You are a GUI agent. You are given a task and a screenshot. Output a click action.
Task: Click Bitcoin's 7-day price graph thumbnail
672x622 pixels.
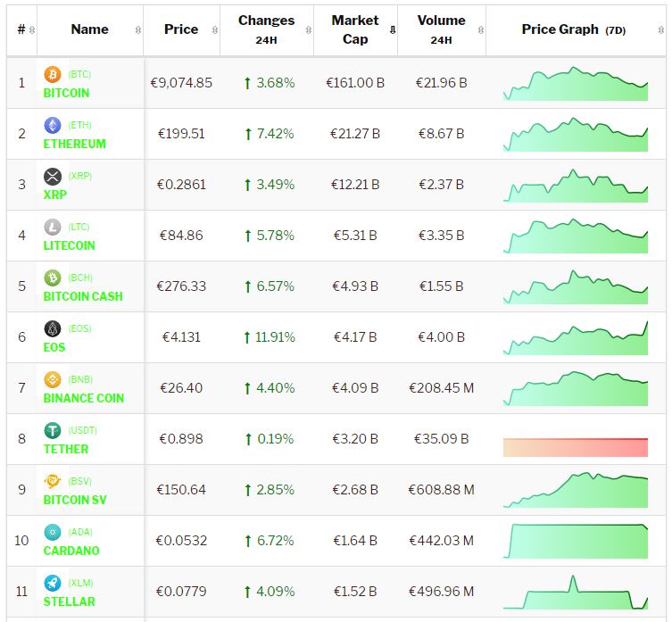pos(576,84)
